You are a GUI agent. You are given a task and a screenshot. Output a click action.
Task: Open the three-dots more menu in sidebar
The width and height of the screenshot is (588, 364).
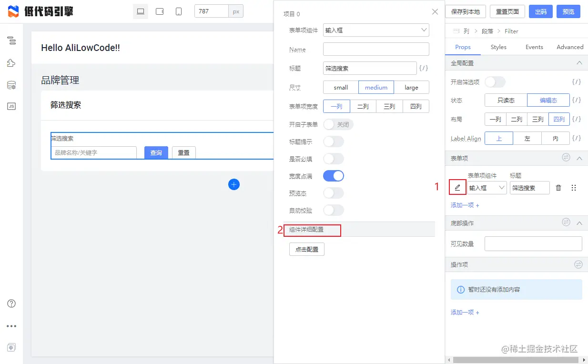[11, 326]
